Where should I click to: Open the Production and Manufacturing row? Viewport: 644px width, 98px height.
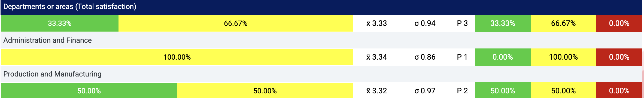(321, 74)
